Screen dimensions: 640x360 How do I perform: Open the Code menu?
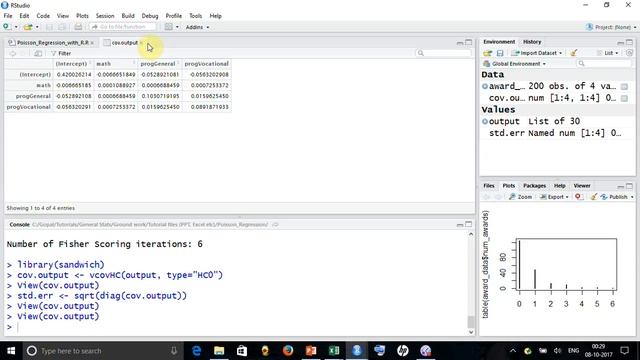(x=43, y=16)
